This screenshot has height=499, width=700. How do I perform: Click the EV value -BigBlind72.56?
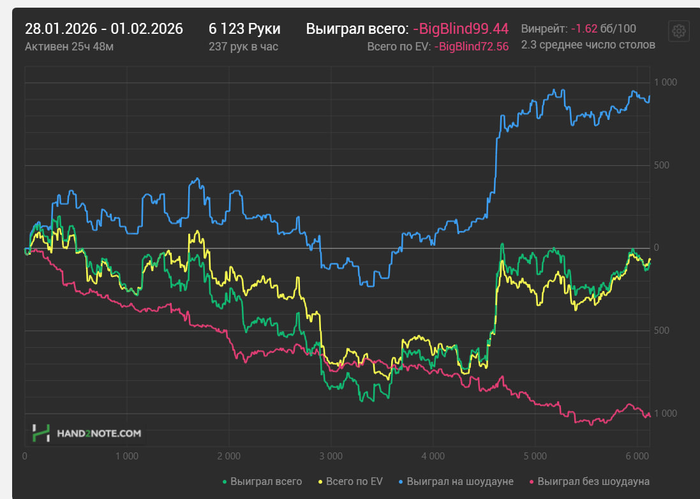[471, 46]
